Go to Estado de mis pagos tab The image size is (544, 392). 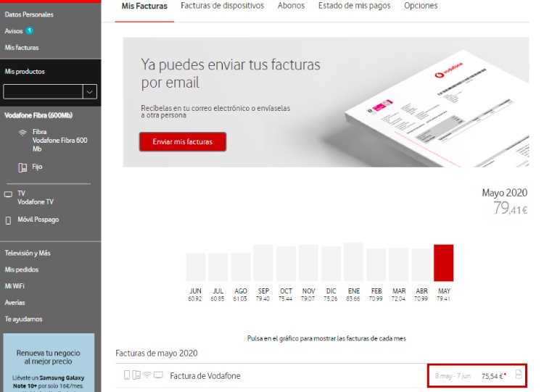[354, 6]
